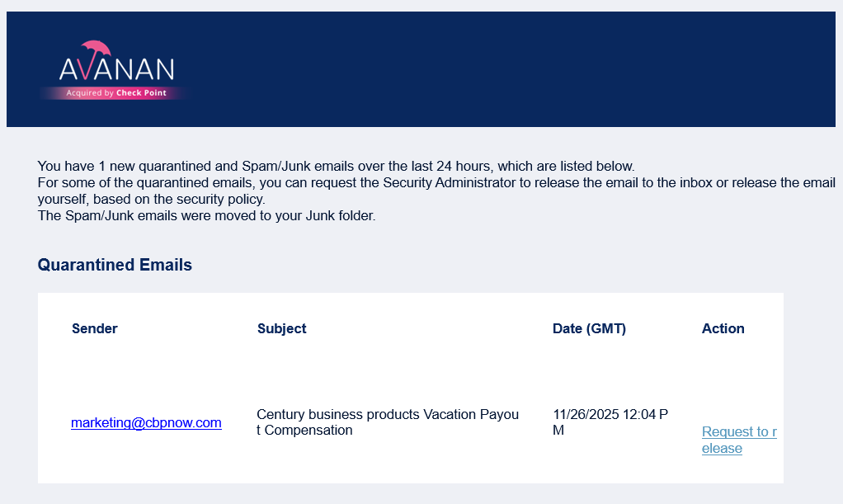Click the "Quarantined Emails" heading
The image size is (843, 504).
point(115,265)
